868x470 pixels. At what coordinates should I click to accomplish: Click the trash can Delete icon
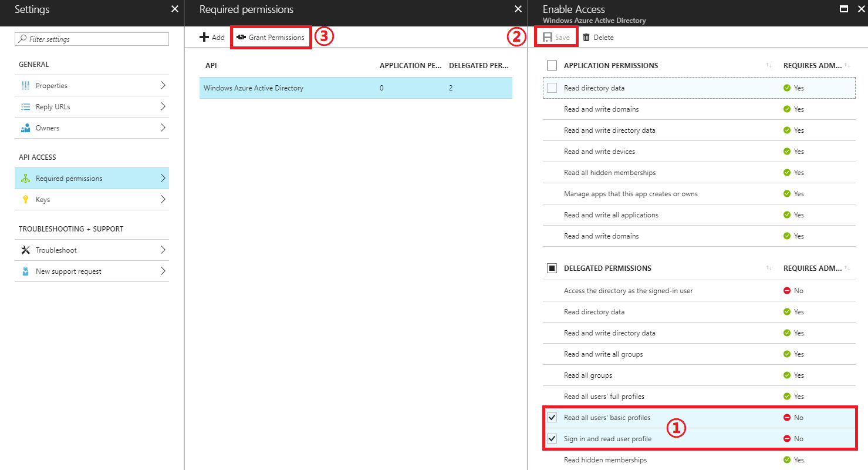click(586, 37)
